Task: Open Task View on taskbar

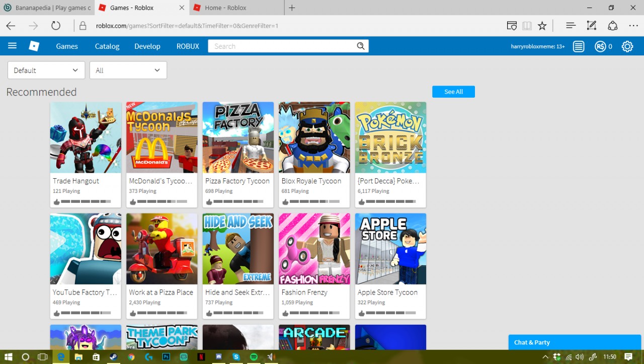Action: 43,357
